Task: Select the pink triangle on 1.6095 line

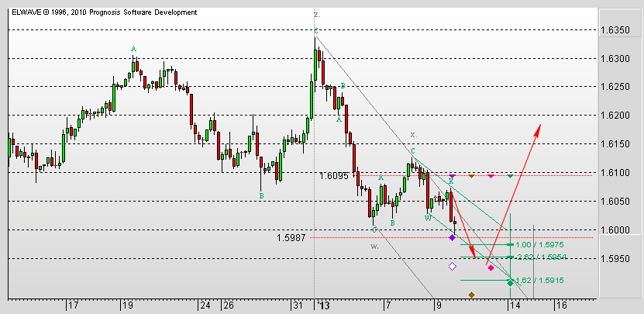Action: tap(491, 176)
